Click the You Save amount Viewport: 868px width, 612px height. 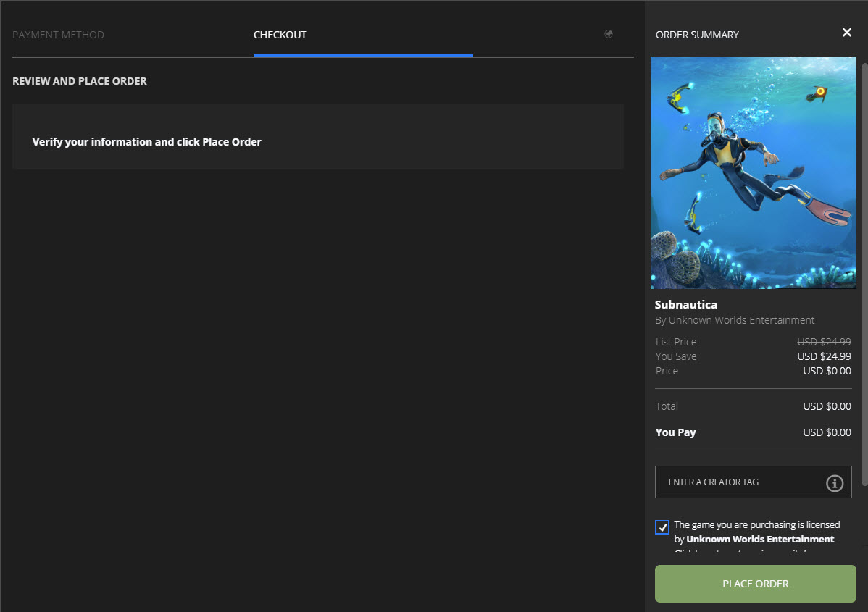click(x=824, y=356)
